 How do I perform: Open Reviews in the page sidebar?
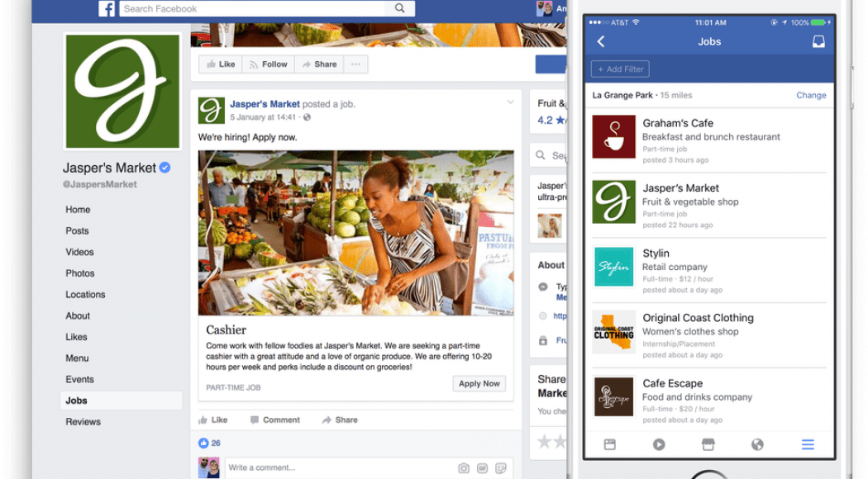83,421
